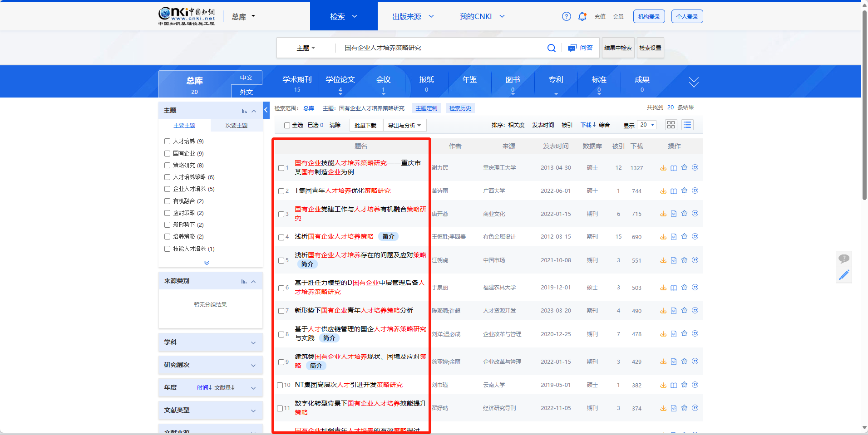Open the notification bell icon
This screenshot has height=435, width=868.
click(x=582, y=16)
